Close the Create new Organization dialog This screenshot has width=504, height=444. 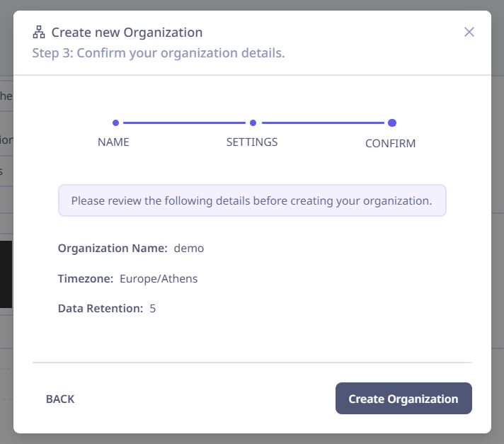[x=469, y=32]
